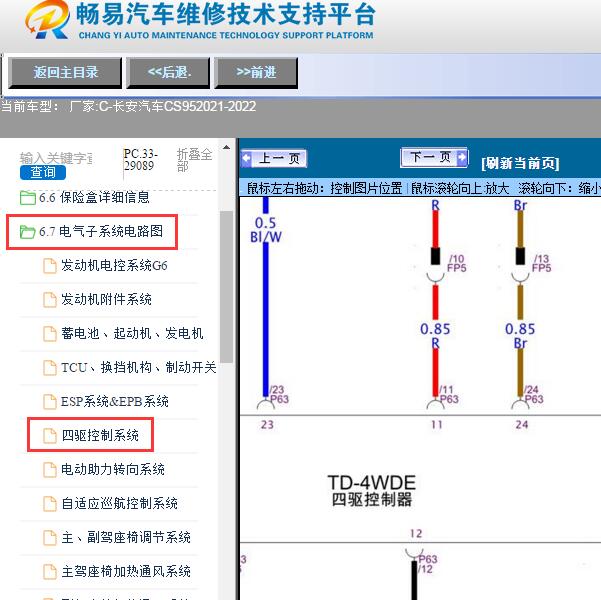Click the page icon beside 发动机电控系统G6
This screenshot has height=600, width=601.
click(49, 266)
